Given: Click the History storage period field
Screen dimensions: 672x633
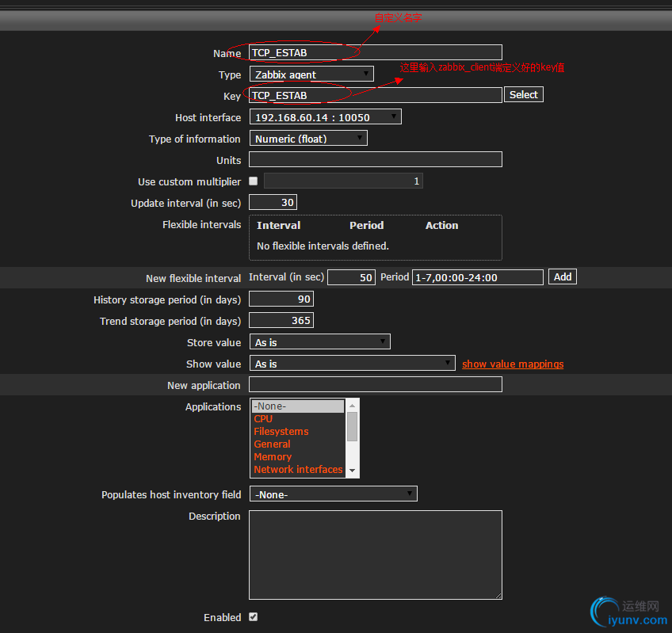Looking at the screenshot, I should (x=281, y=299).
